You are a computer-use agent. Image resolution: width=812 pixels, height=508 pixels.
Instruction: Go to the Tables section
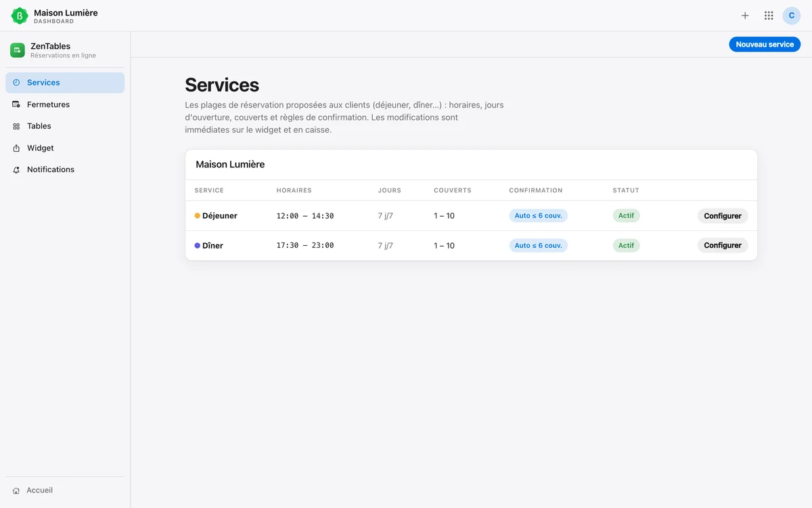65,126
